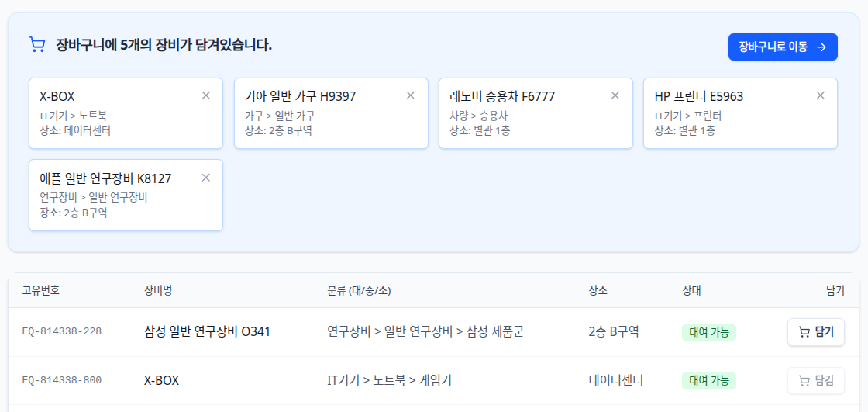
Task: Remove HP 프린터 E5963 from cart
Action: tap(821, 95)
